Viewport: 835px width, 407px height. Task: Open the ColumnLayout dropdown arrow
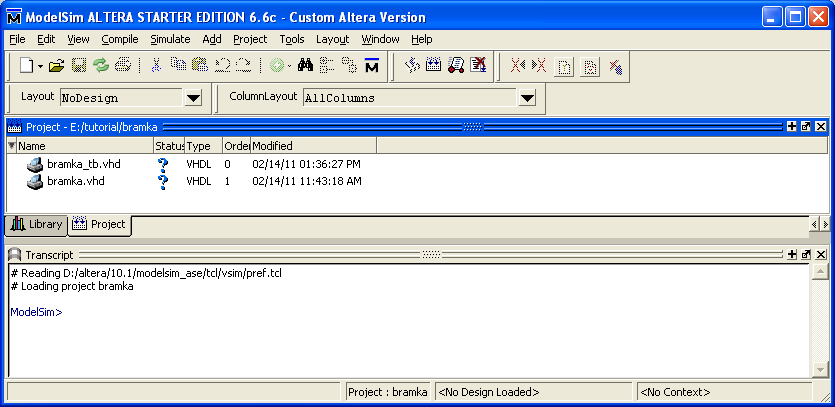(x=527, y=98)
